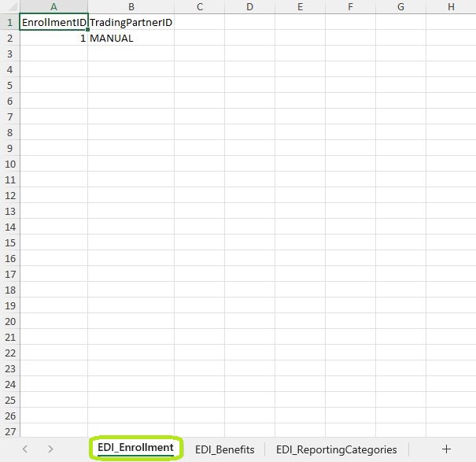The image size is (476, 462).
Task: Add a new sheet with the plus icon
Action: (446, 449)
